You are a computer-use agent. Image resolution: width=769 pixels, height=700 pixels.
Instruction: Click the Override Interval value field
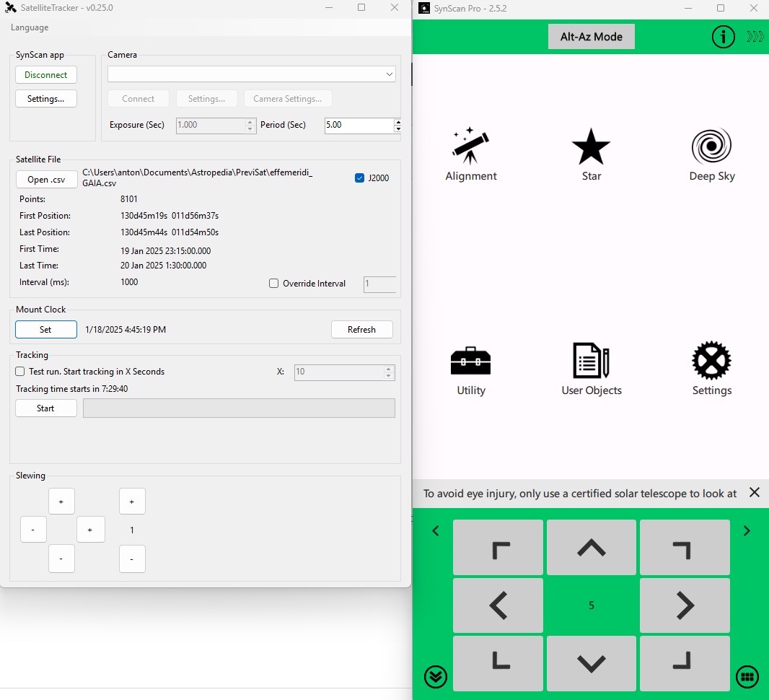379,284
